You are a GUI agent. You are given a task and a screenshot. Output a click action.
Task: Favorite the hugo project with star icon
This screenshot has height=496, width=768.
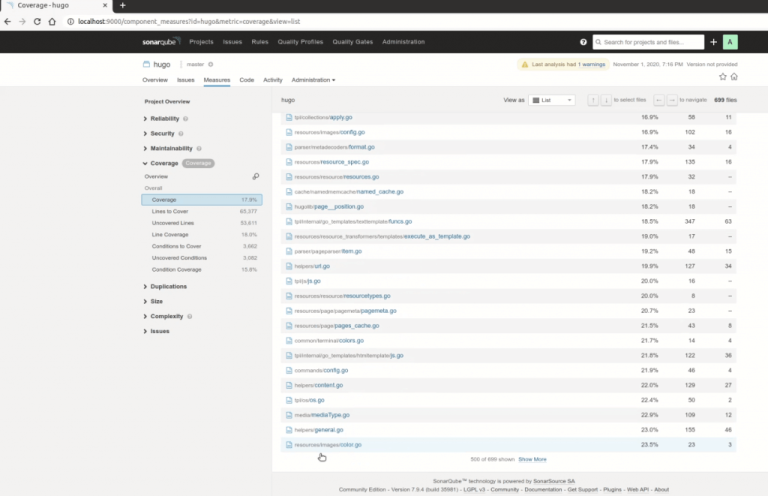(721, 76)
